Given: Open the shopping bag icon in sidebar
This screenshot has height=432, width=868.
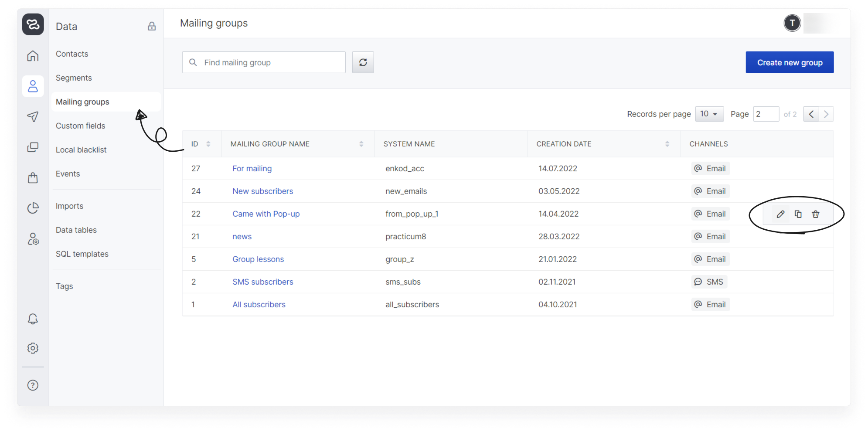Looking at the screenshot, I should (33, 177).
